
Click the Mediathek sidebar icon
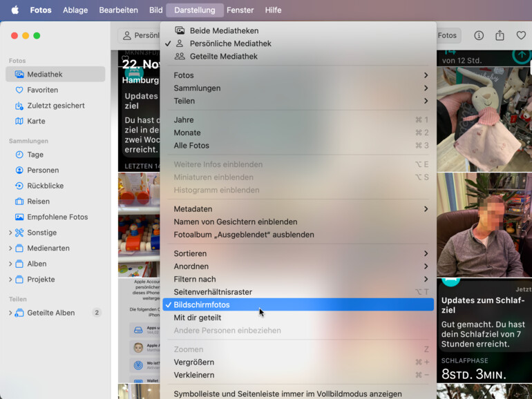click(x=19, y=75)
